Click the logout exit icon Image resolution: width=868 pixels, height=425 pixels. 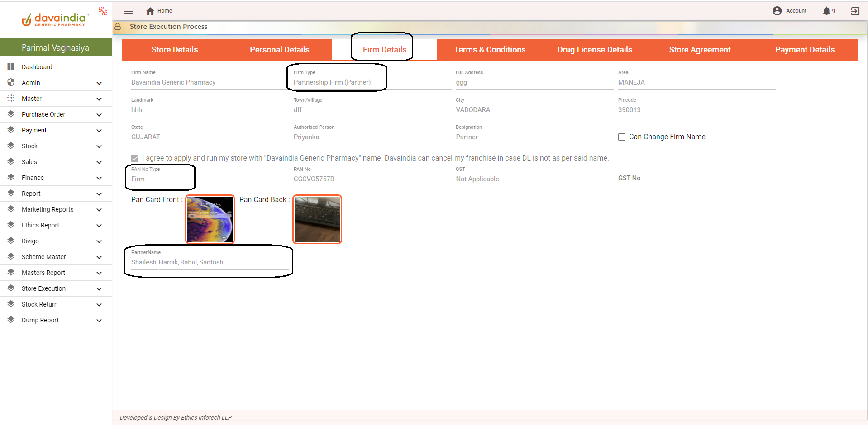855,11
